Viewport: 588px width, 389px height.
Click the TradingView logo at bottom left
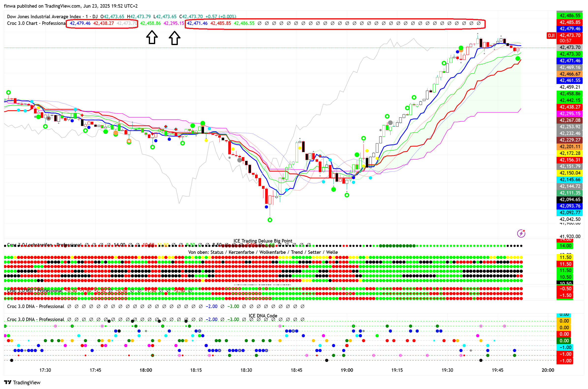coord(22,382)
